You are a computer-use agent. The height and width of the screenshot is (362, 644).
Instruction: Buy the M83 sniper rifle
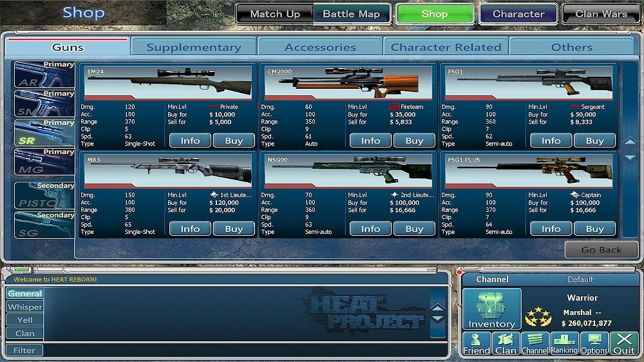click(x=234, y=229)
